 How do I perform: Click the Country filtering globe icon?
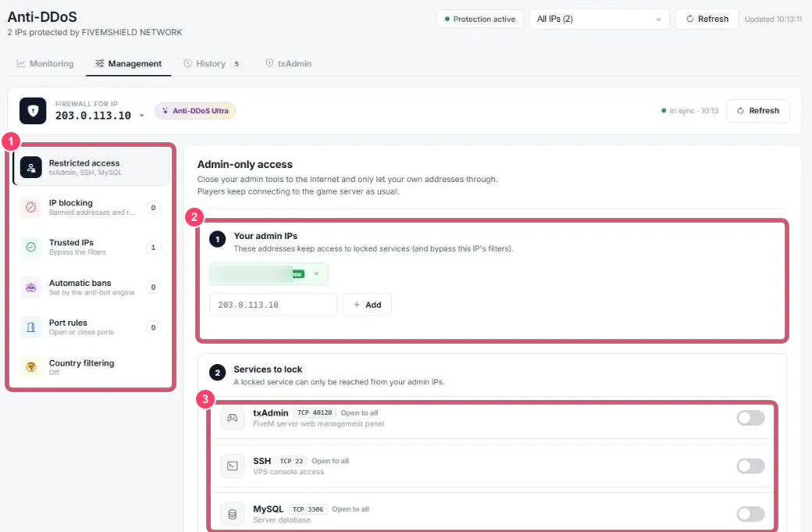pyautogui.click(x=31, y=366)
